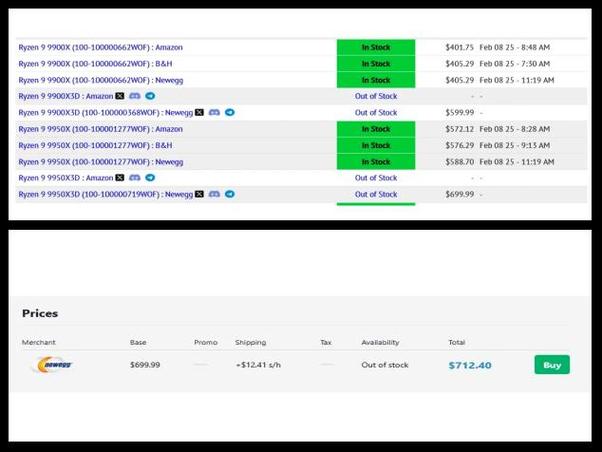Click Out of Stock for 9900X3D Amazon
The width and height of the screenshot is (602, 452).
click(376, 96)
